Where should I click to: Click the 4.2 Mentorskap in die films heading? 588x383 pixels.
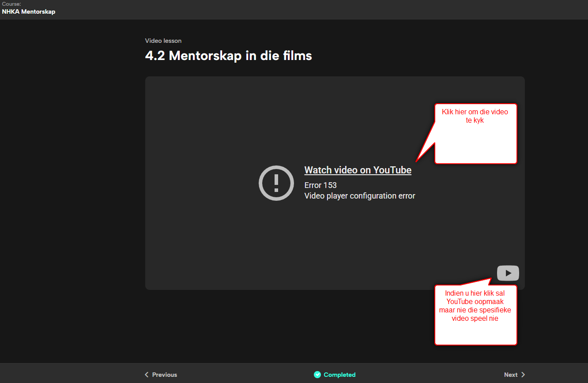coord(228,56)
